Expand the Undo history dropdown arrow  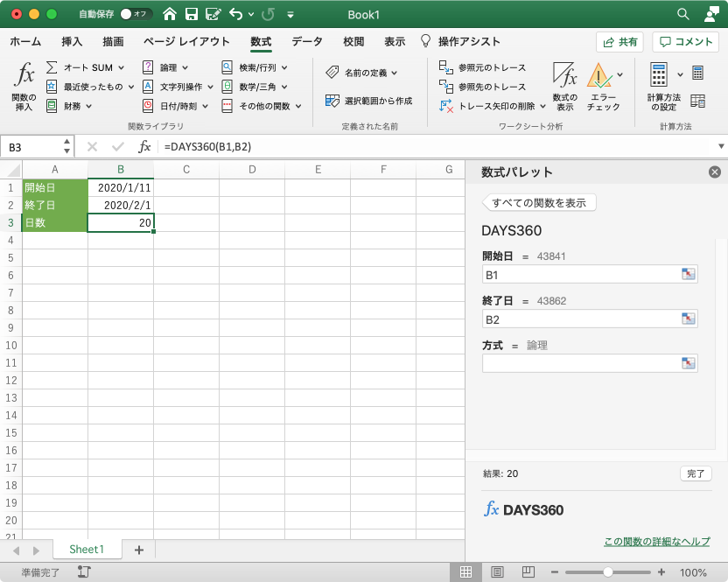point(251,14)
